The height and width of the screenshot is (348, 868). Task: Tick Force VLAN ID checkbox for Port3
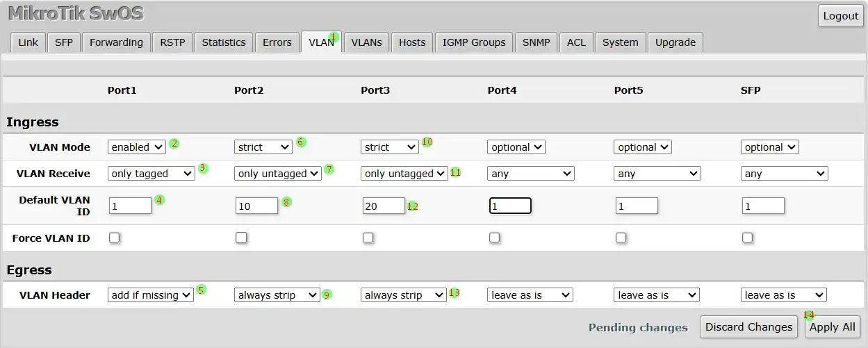[x=368, y=238]
